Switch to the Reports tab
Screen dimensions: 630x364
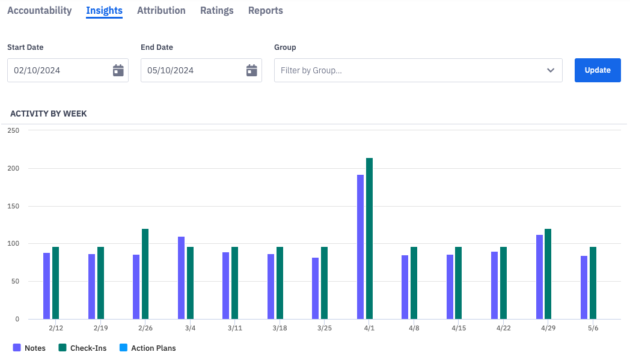265,10
